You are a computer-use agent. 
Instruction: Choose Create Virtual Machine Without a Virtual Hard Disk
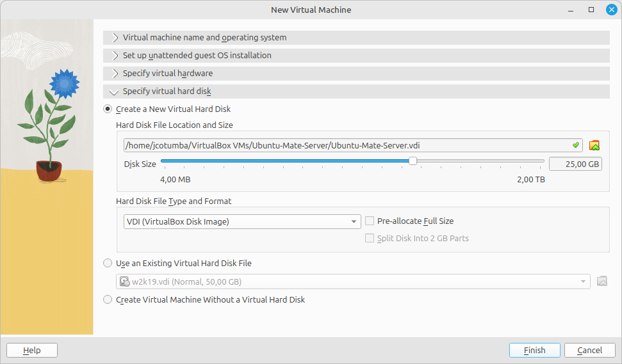tap(108, 299)
